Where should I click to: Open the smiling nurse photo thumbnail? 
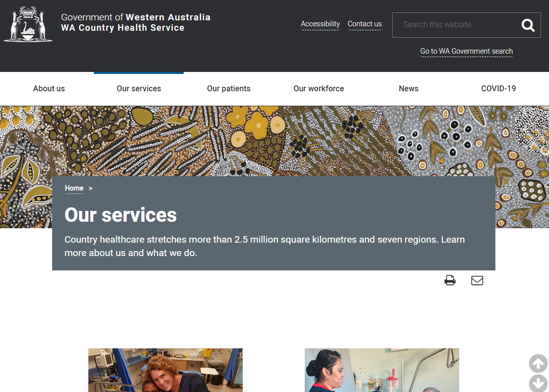(165, 370)
